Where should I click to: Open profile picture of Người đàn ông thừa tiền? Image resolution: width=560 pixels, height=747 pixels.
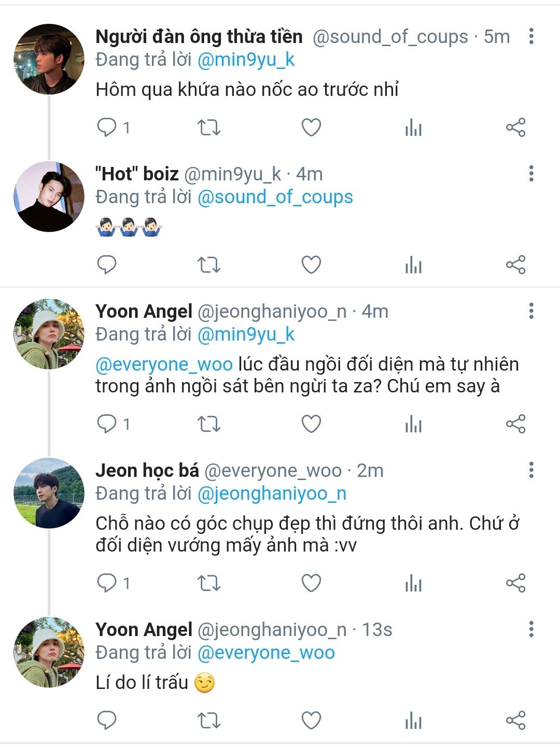(x=49, y=59)
